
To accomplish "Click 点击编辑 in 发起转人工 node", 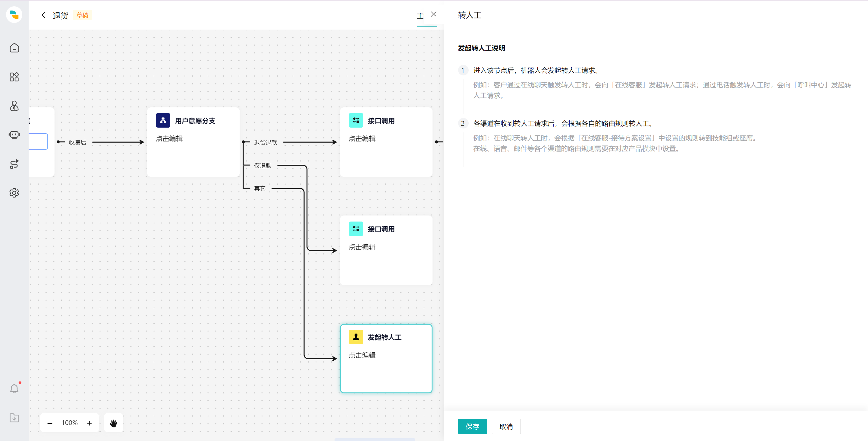I will [362, 355].
